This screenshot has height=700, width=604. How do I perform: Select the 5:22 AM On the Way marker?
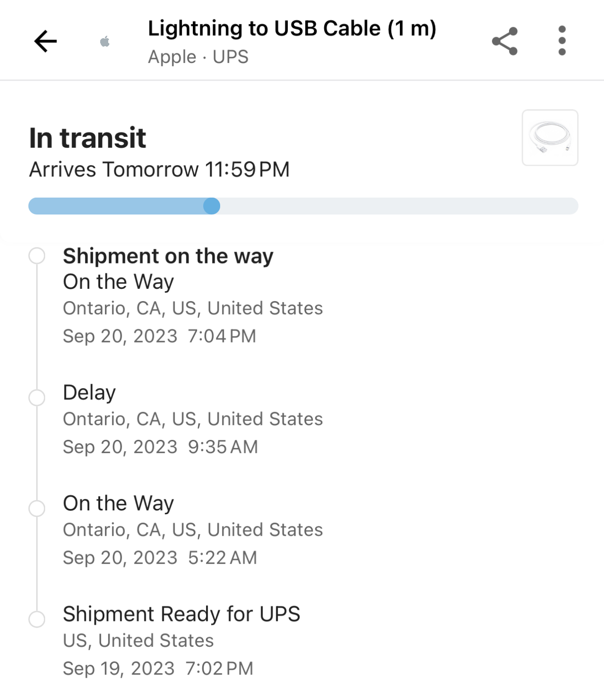(37, 508)
